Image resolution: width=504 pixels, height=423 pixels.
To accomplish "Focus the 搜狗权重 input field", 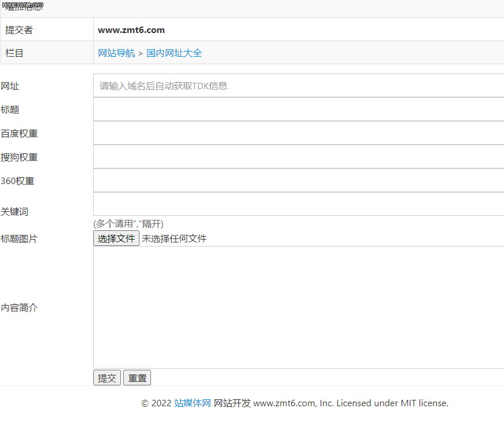I will (299, 157).
